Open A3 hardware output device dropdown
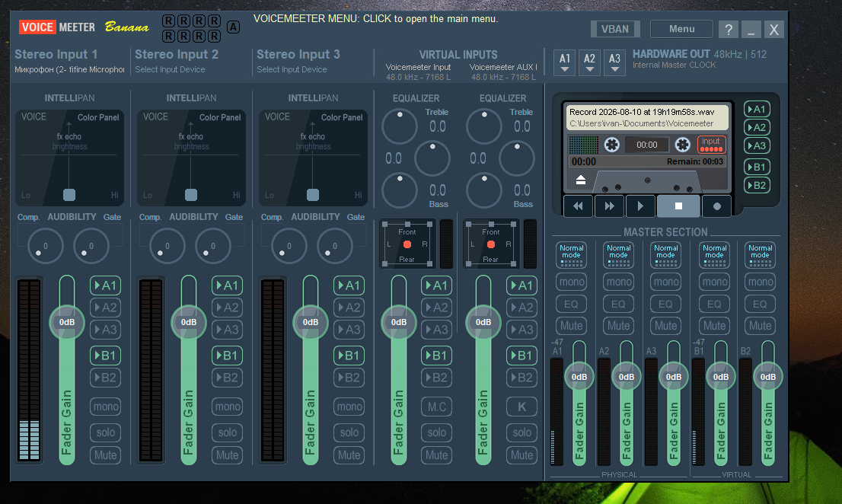 [x=615, y=62]
